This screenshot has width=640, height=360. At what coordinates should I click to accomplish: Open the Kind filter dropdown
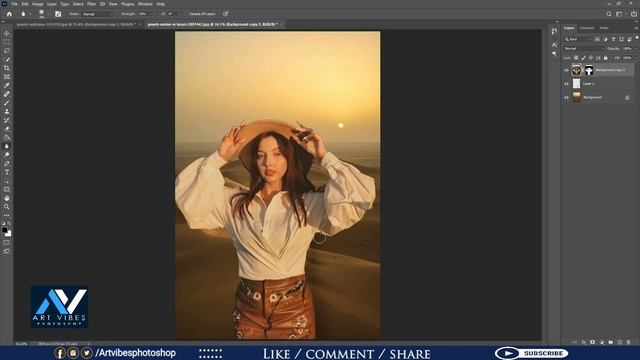578,39
